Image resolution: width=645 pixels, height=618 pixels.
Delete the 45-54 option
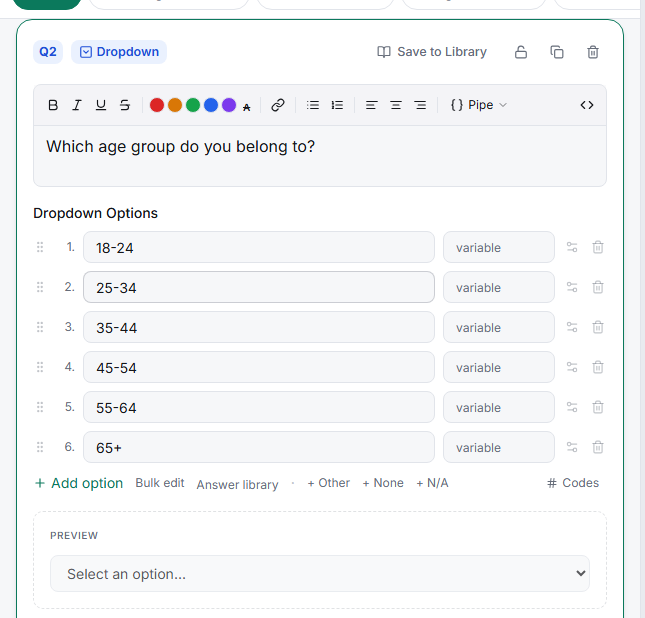(x=598, y=367)
